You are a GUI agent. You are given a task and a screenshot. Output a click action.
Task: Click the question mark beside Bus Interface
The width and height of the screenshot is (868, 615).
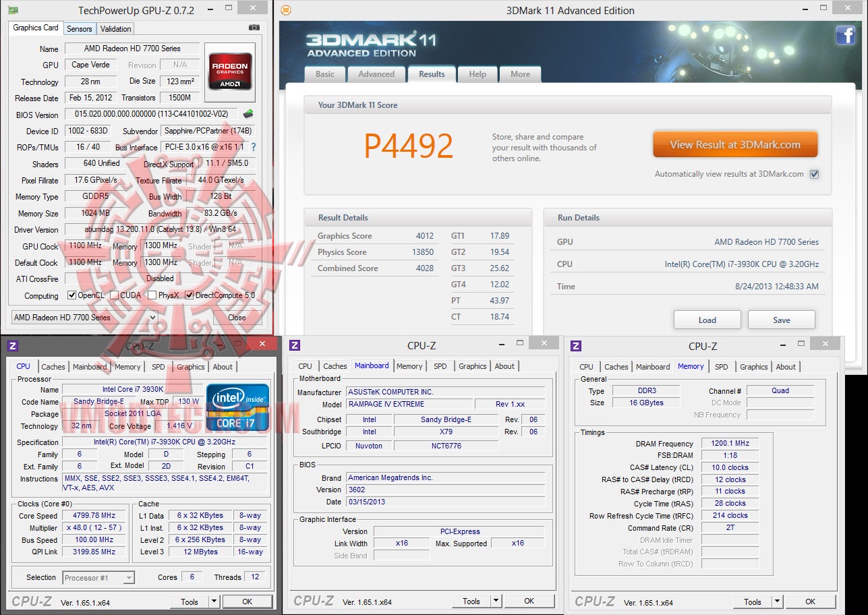coord(254,147)
